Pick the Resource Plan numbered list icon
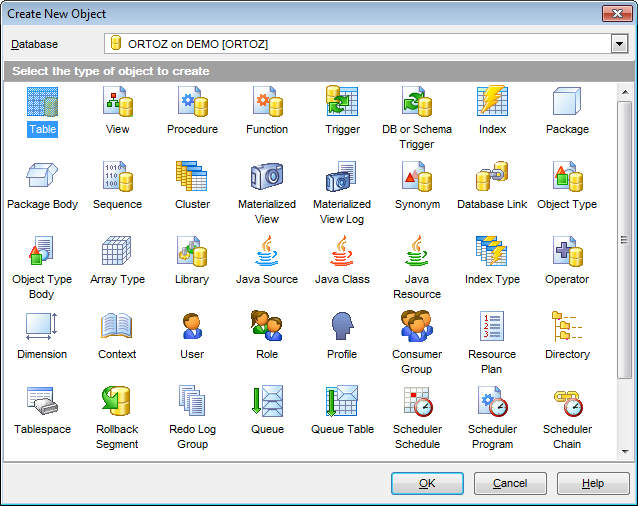Image resolution: width=638 pixels, height=506 pixels. 492,326
